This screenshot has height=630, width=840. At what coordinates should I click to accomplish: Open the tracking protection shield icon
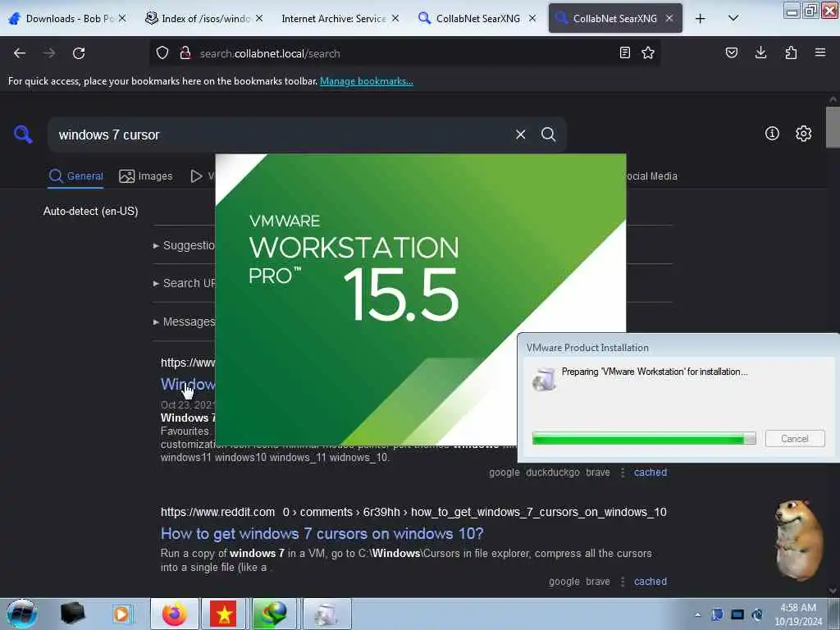tap(162, 53)
